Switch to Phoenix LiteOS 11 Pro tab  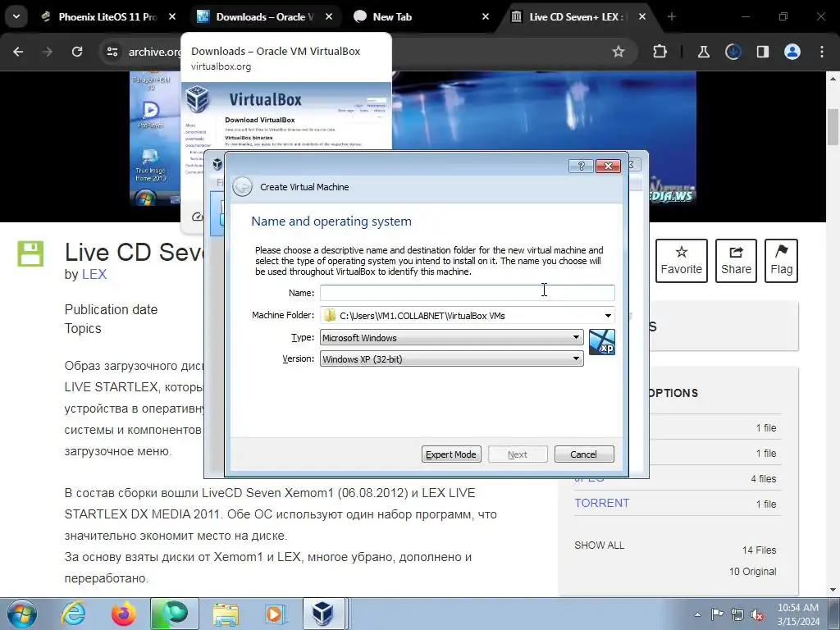point(107,16)
